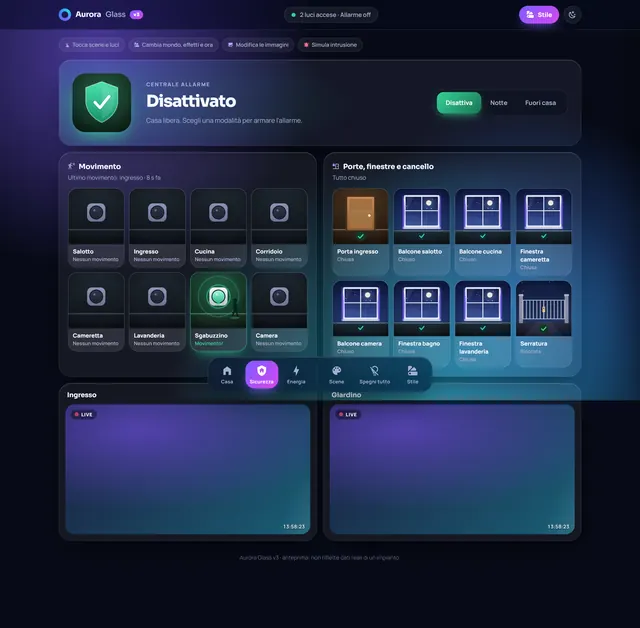This screenshot has width=640, height=628.
Task: Select the Cambia mondo, effetti e ora chip
Action: tap(173, 45)
